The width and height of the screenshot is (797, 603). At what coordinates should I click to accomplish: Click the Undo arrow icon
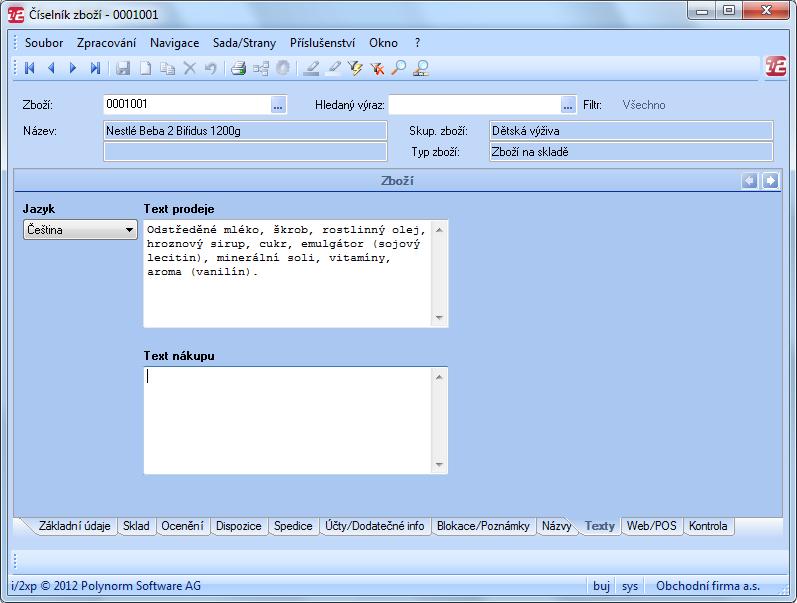[x=210, y=68]
